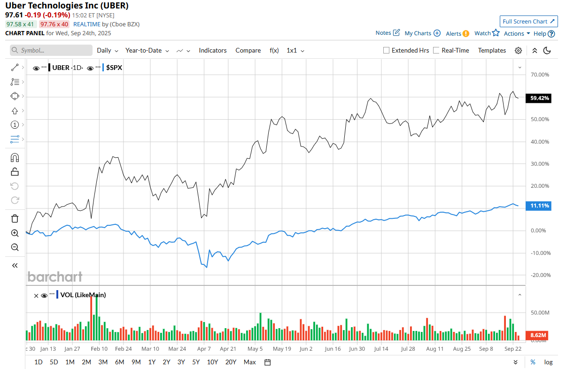This screenshot has width=566, height=392.
Task: Select the Max time range
Action: click(x=250, y=362)
